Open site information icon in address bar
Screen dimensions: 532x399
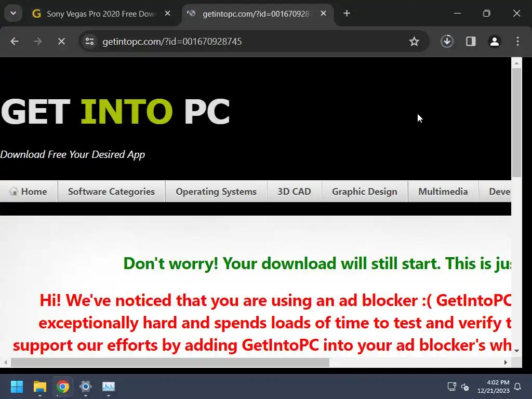[x=89, y=42]
